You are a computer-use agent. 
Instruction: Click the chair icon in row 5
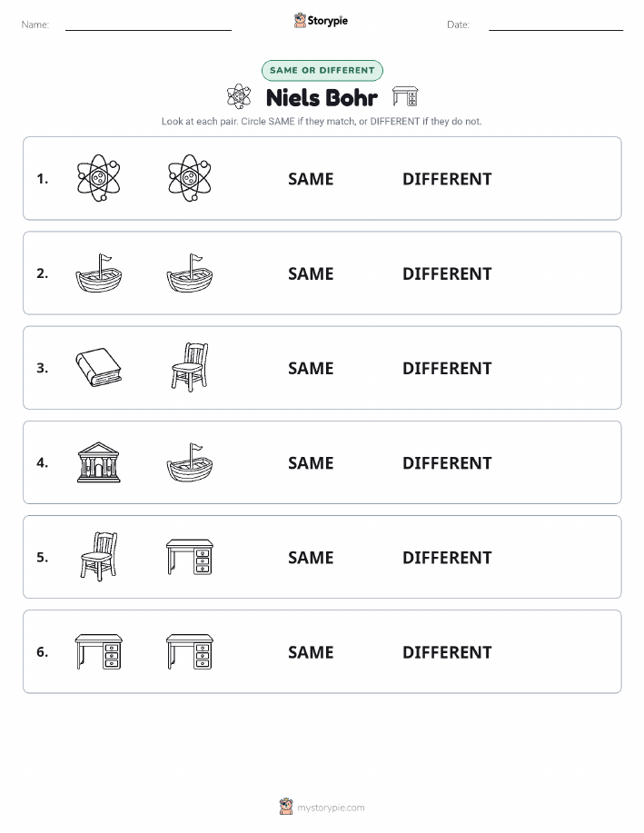click(99, 556)
